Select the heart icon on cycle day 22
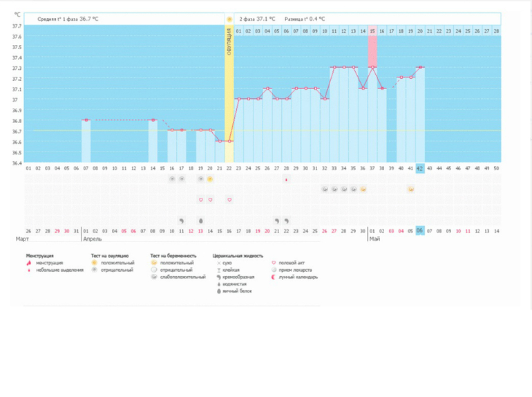 pyautogui.click(x=229, y=200)
